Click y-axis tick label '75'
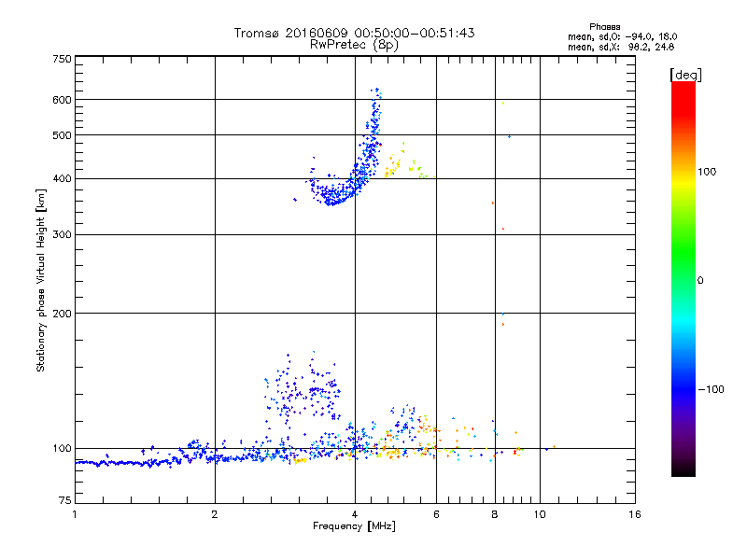Viewport: 747px width, 560px height. tap(65, 500)
